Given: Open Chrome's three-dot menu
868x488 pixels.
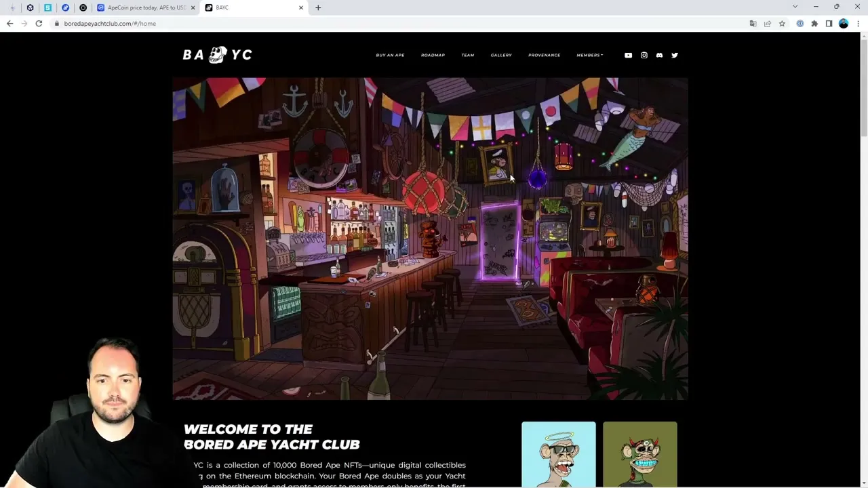Looking at the screenshot, I should (859, 23).
